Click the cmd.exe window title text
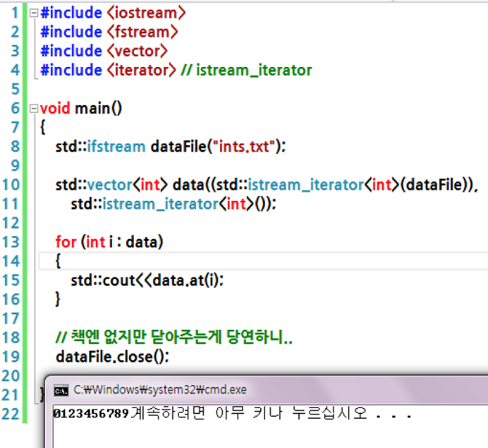 [x=160, y=390]
